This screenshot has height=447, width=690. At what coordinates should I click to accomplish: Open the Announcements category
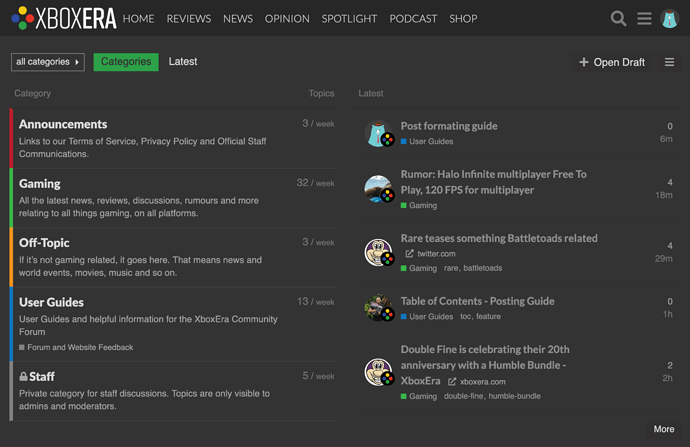coord(63,125)
